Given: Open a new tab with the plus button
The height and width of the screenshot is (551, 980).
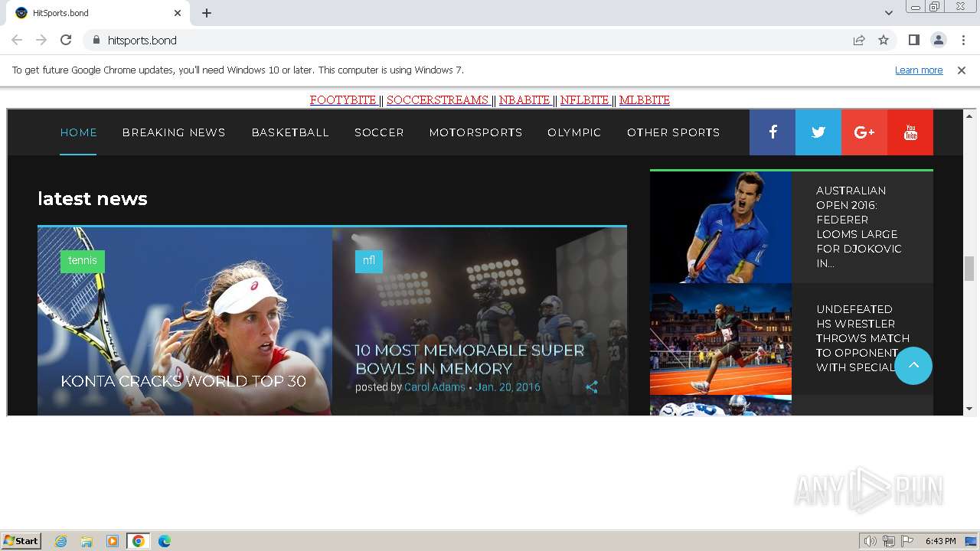Looking at the screenshot, I should [x=207, y=13].
